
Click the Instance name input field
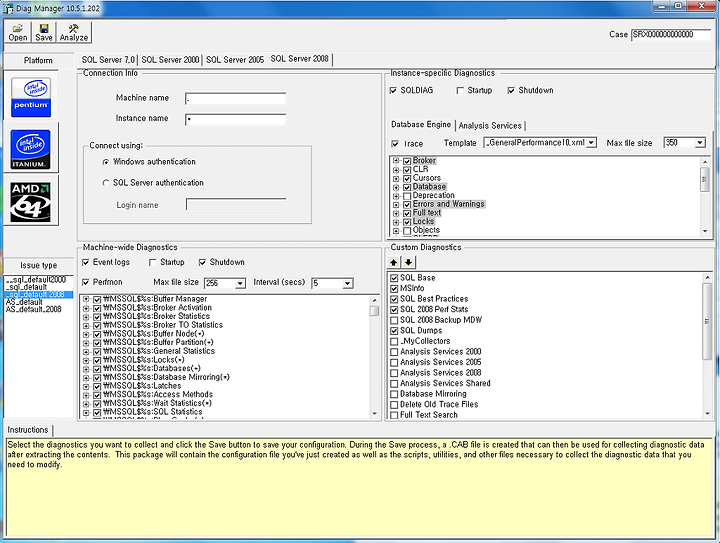[x=236, y=119]
